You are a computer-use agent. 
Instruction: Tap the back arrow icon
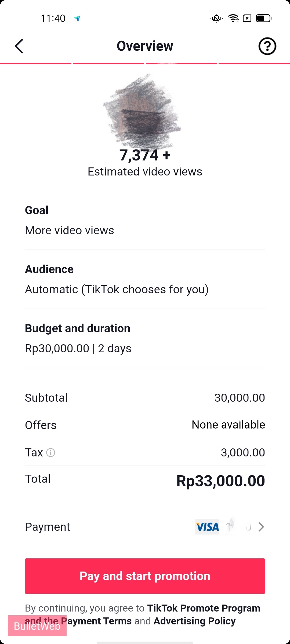19,46
